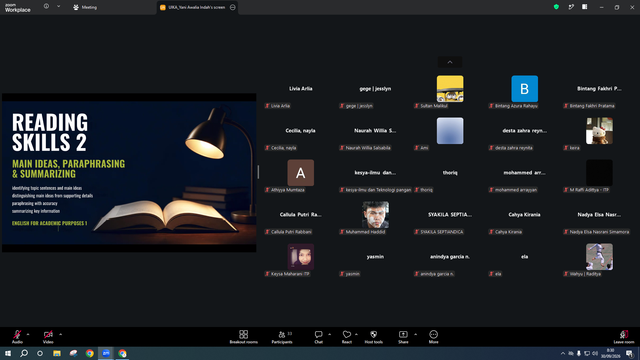Expand chat options arrow beside Chat
Image resolution: width=640 pixels, height=360 pixels.
click(x=329, y=334)
